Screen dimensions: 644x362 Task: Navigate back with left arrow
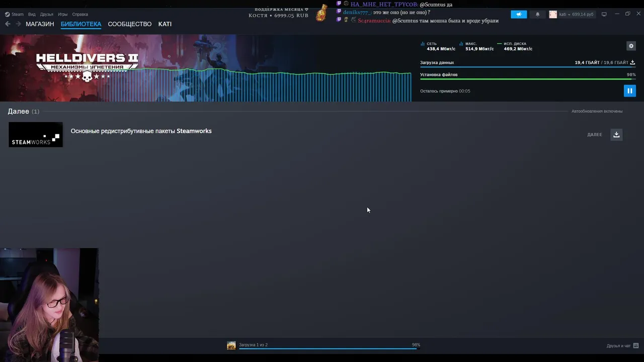(x=8, y=24)
